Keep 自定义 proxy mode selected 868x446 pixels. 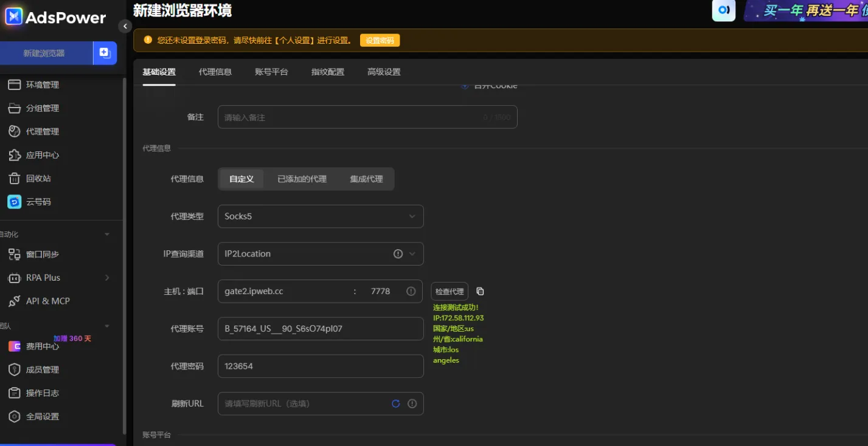tap(241, 179)
